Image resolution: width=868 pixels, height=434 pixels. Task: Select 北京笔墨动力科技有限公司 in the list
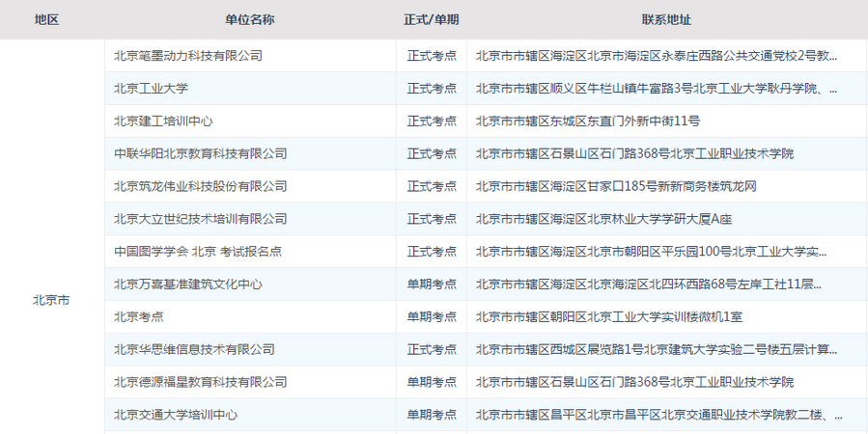pyautogui.click(x=188, y=56)
